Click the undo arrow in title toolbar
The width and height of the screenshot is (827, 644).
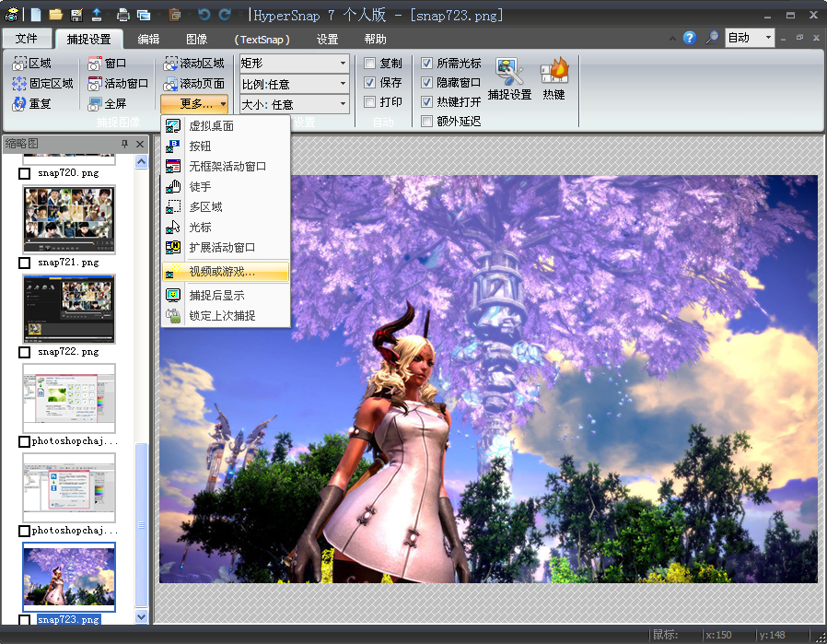pos(204,15)
